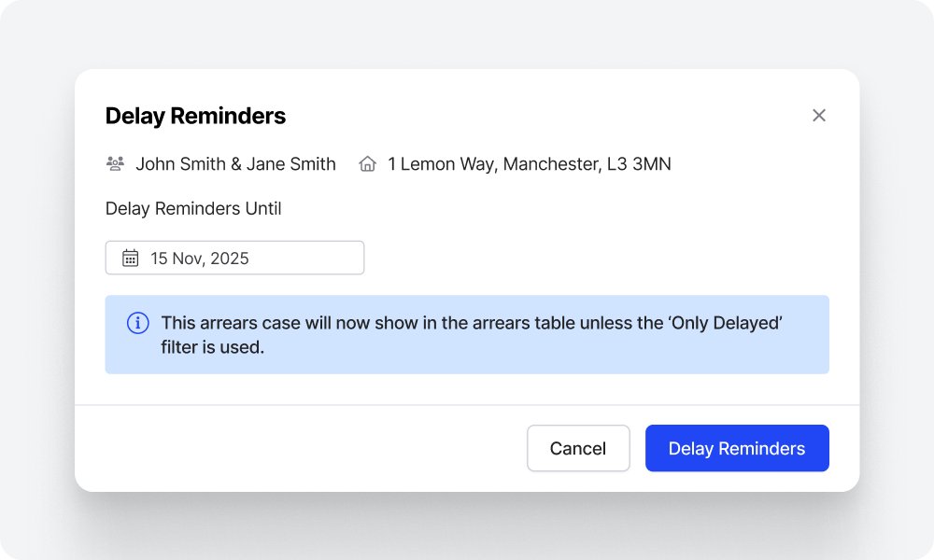The height and width of the screenshot is (560, 934).
Task: Expand the Delay Reminders Until date selector
Action: coord(234,257)
